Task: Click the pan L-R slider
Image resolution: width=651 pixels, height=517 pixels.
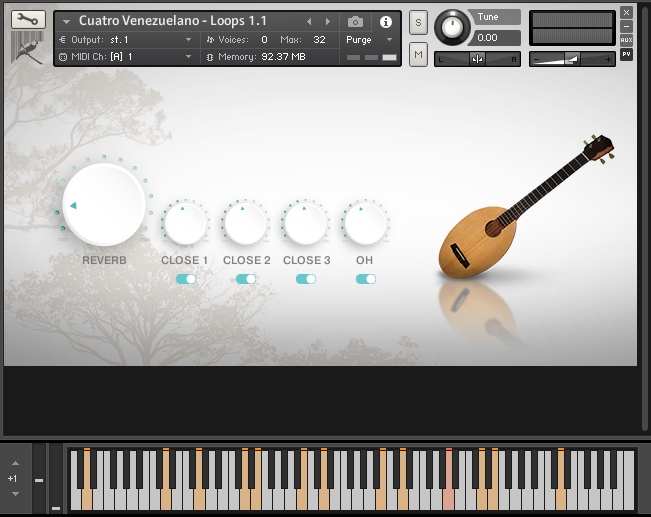Action: pos(477,59)
